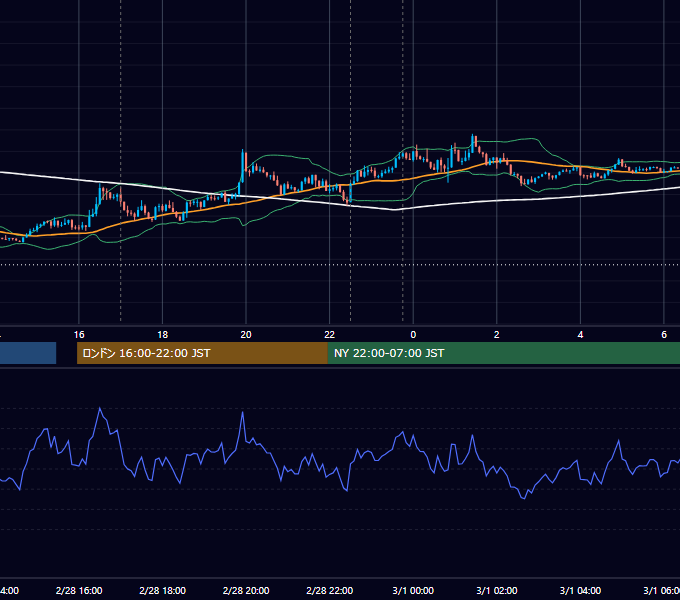Click the 2/28 20:00 date label
The width and height of the screenshot is (680, 600).
coord(246,590)
